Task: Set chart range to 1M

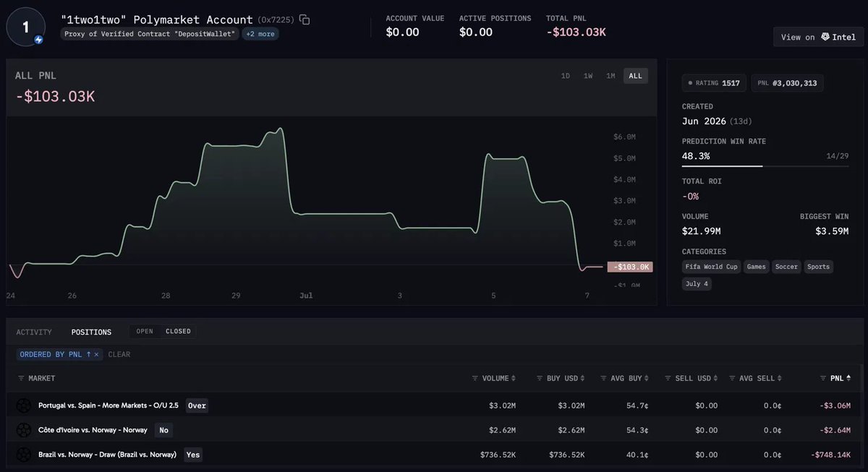Action: (x=611, y=76)
